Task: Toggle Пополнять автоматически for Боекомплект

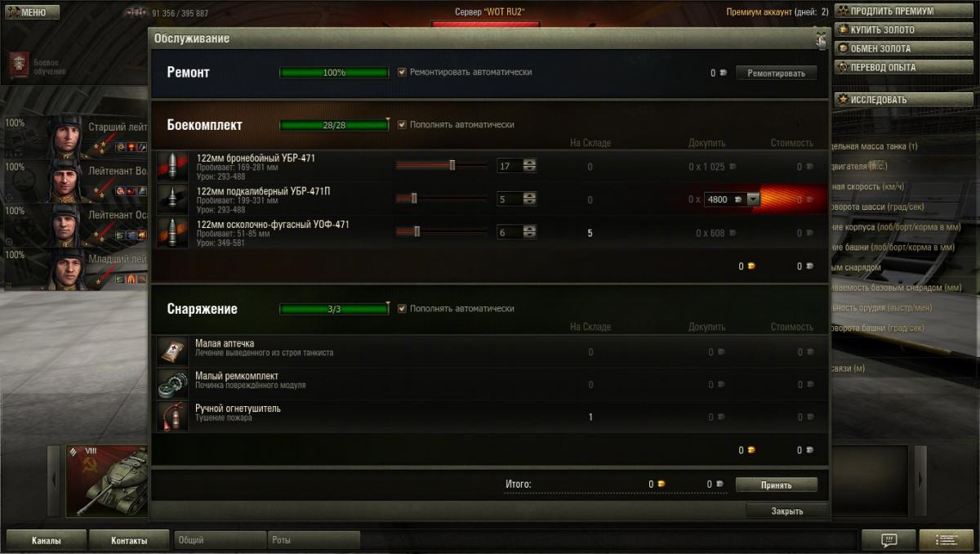Action: (402, 125)
